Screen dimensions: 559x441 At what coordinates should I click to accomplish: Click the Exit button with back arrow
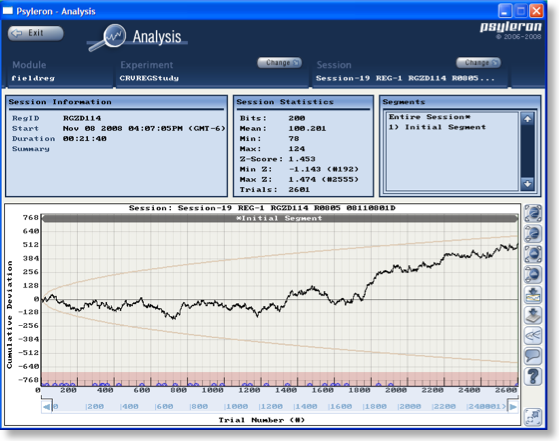[x=35, y=33]
